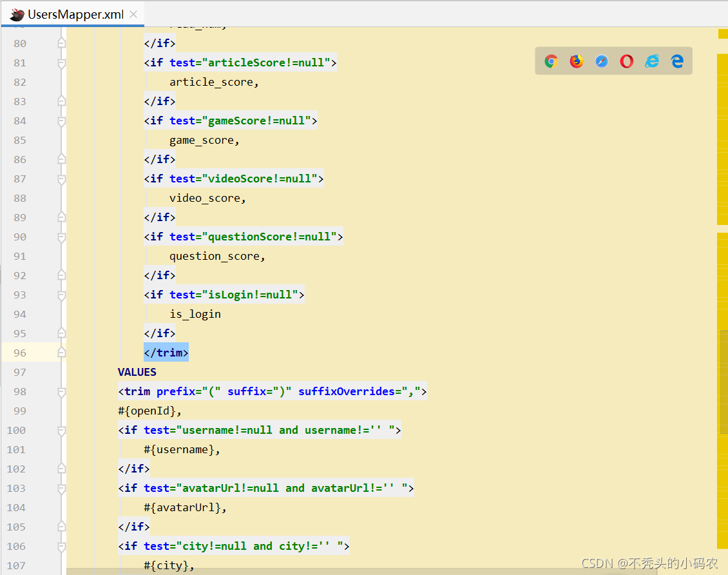728x575 pixels.
Task: Click fold end marker at line 86
Action: (61, 159)
